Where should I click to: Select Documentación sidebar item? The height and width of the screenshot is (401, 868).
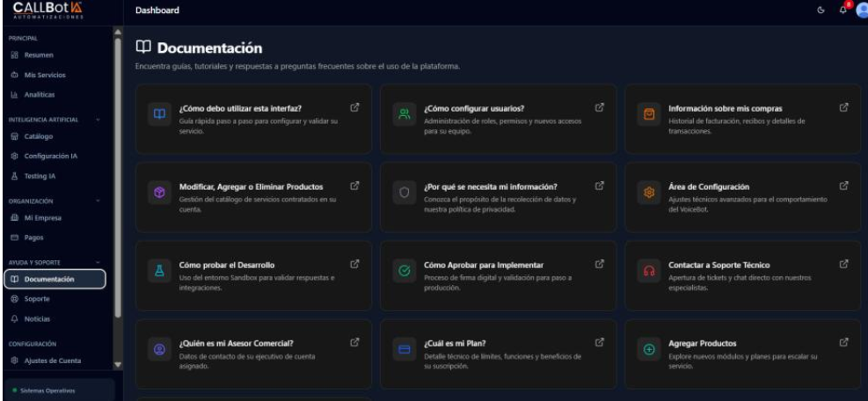coord(55,279)
